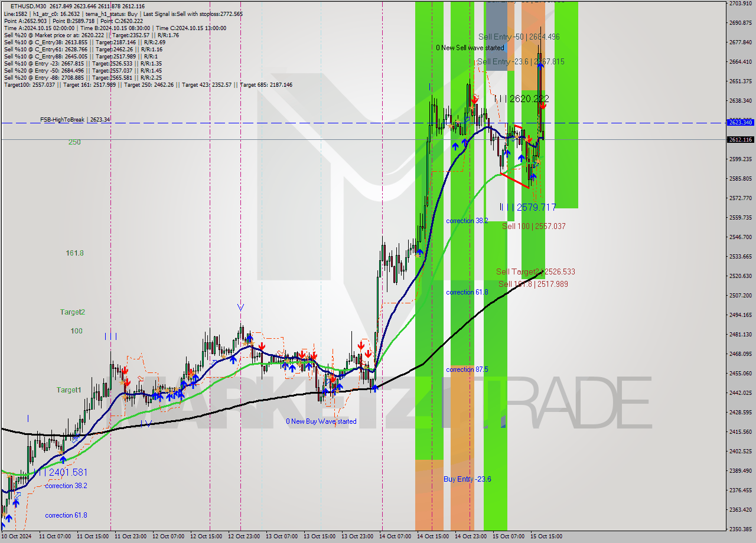756x543 pixels.
Task: Click the lower-left 'correction 38.2' label
Action: coord(66,486)
